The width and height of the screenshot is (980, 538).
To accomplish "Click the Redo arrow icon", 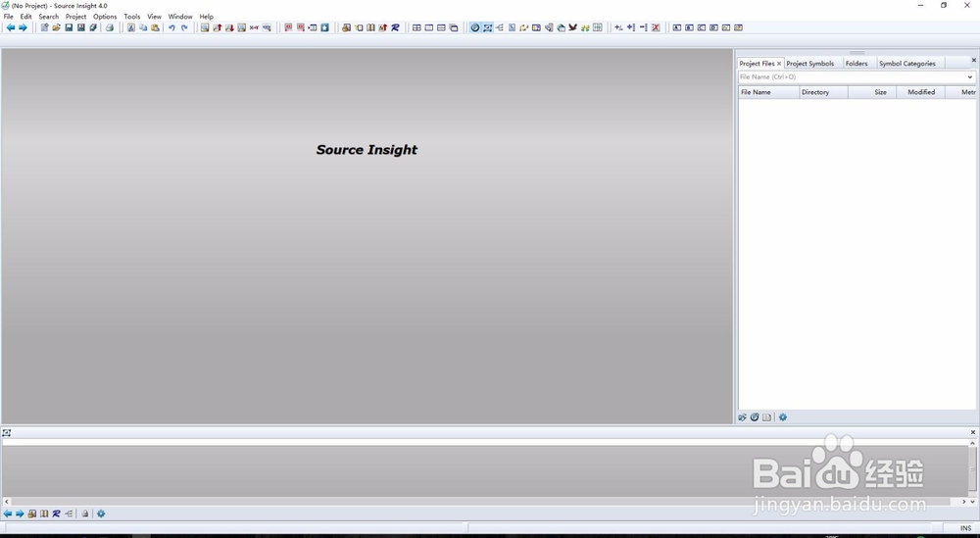I will click(184, 27).
